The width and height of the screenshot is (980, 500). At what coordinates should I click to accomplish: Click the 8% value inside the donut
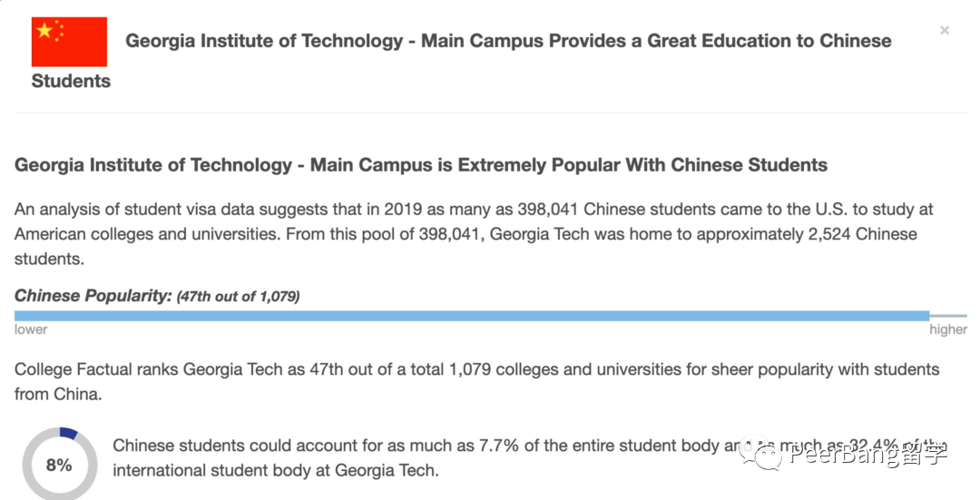(x=59, y=465)
